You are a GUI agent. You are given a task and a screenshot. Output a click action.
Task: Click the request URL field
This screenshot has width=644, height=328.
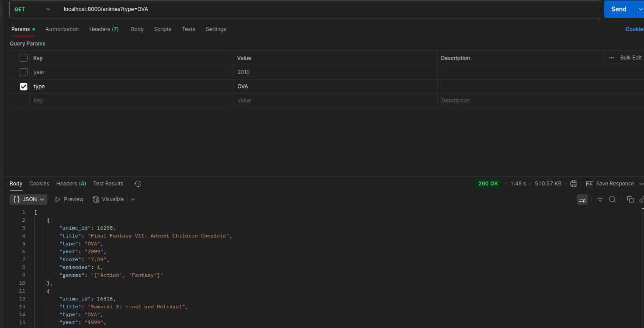pos(329,9)
